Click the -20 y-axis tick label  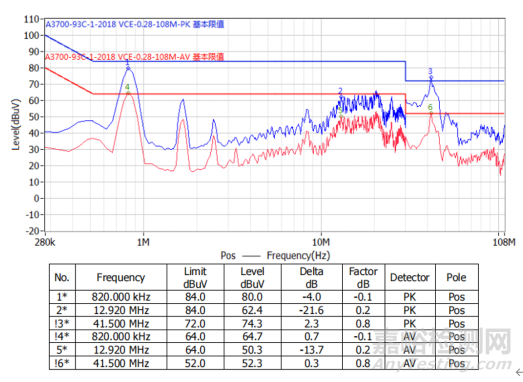pyautogui.click(x=32, y=231)
